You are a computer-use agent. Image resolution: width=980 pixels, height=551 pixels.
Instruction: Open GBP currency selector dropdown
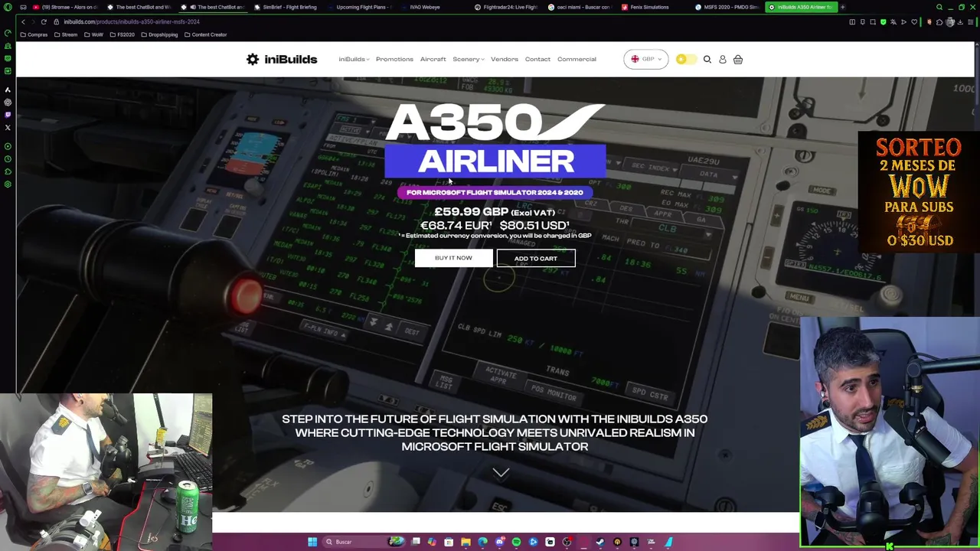pyautogui.click(x=645, y=59)
